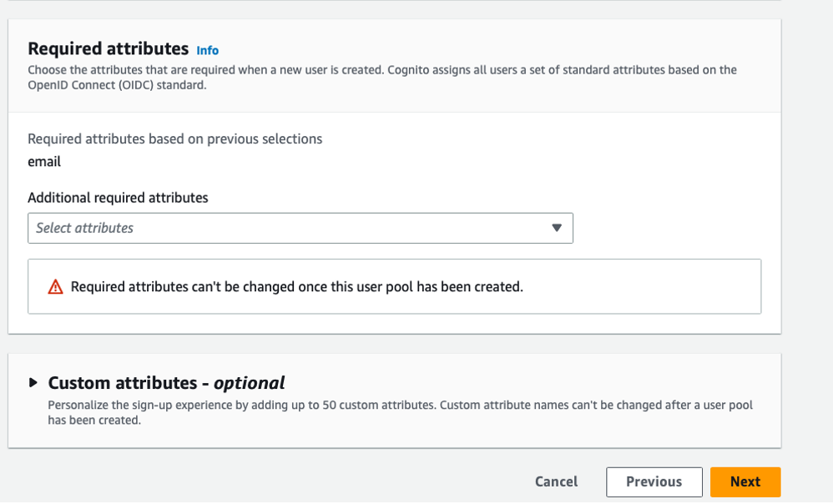Image resolution: width=833 pixels, height=504 pixels.
Task: Go to the Next step
Action: (x=745, y=481)
